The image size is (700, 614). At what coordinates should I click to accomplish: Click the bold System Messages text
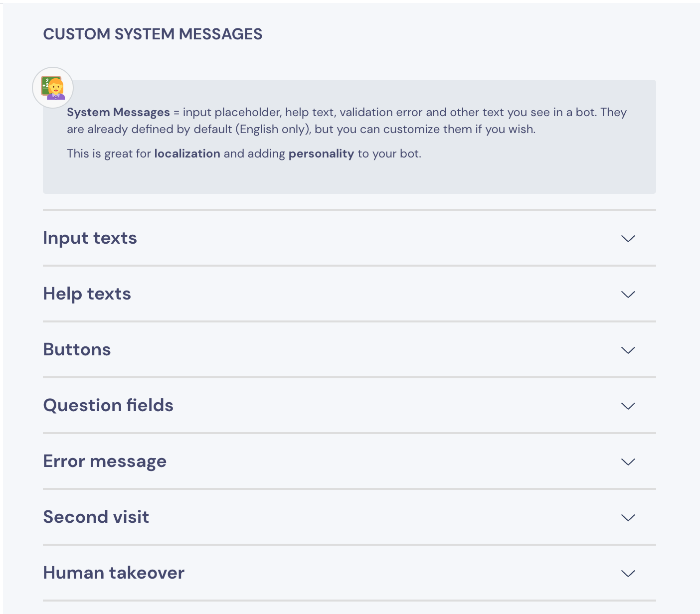tap(119, 113)
